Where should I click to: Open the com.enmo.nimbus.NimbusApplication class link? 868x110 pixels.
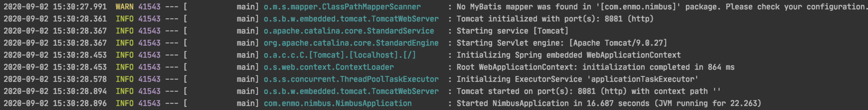(337, 104)
